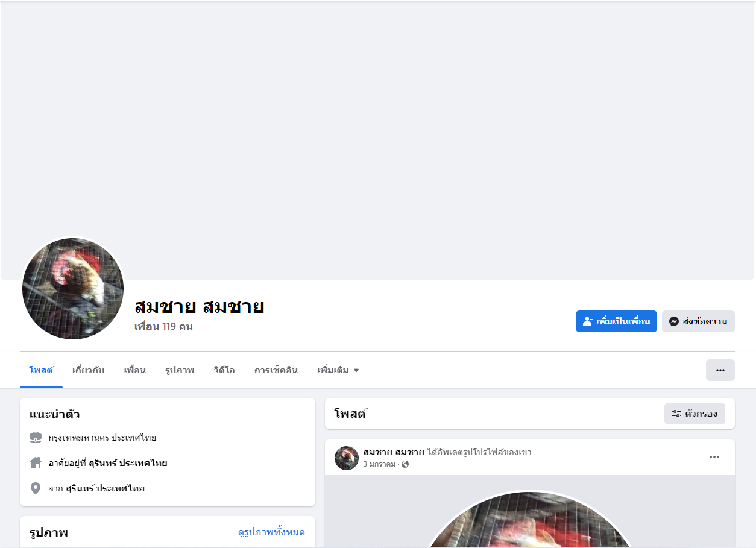Click the profile name heading สมชาย สมชาย
Screen dimensions: 756x548
pos(200,306)
